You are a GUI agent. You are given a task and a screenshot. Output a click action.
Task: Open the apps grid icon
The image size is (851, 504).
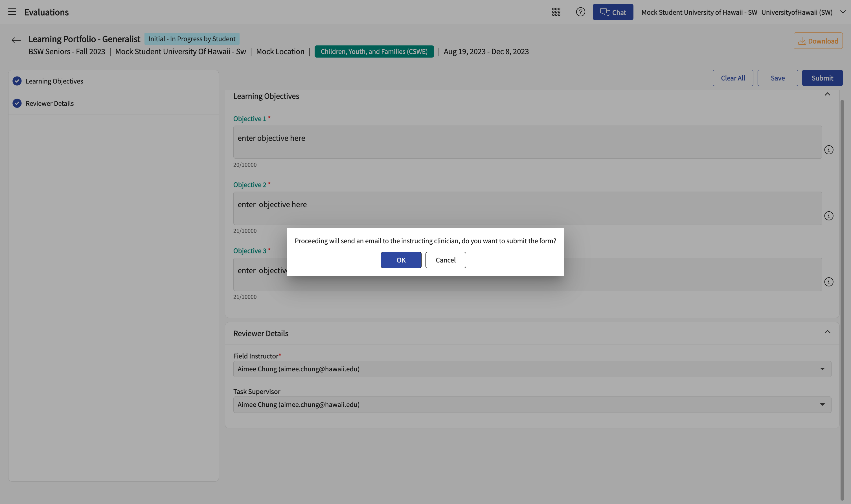[556, 12]
